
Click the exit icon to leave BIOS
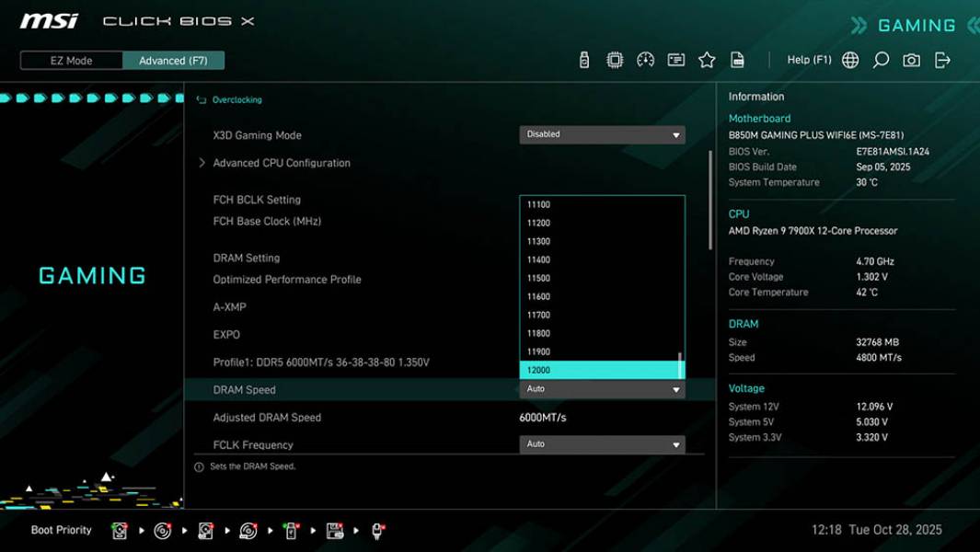[x=941, y=59]
